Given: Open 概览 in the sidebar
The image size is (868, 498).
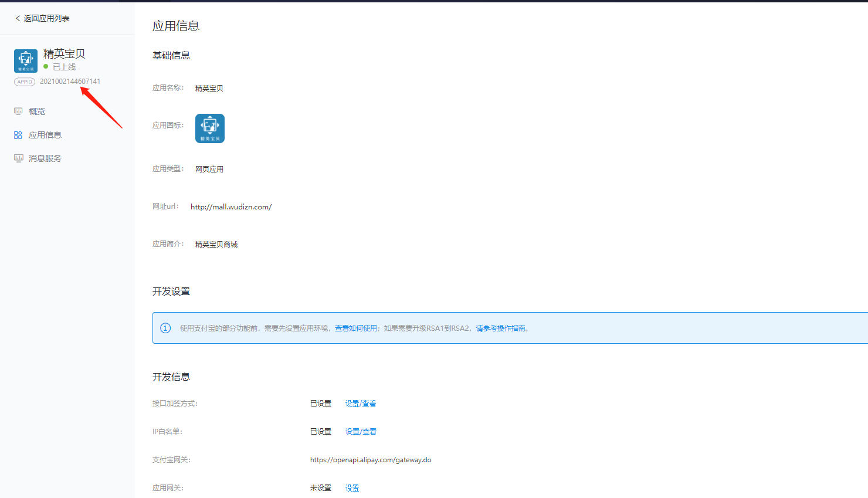Looking at the screenshot, I should [37, 111].
